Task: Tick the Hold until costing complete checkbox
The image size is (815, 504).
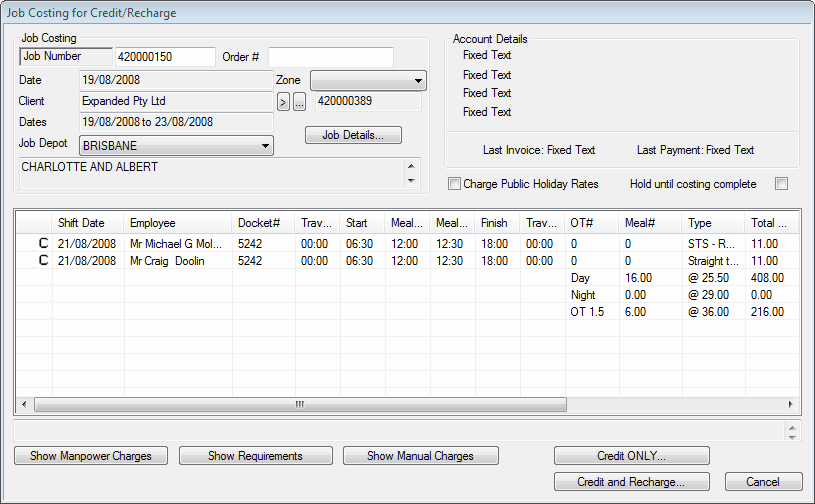Action: pyautogui.click(x=782, y=184)
